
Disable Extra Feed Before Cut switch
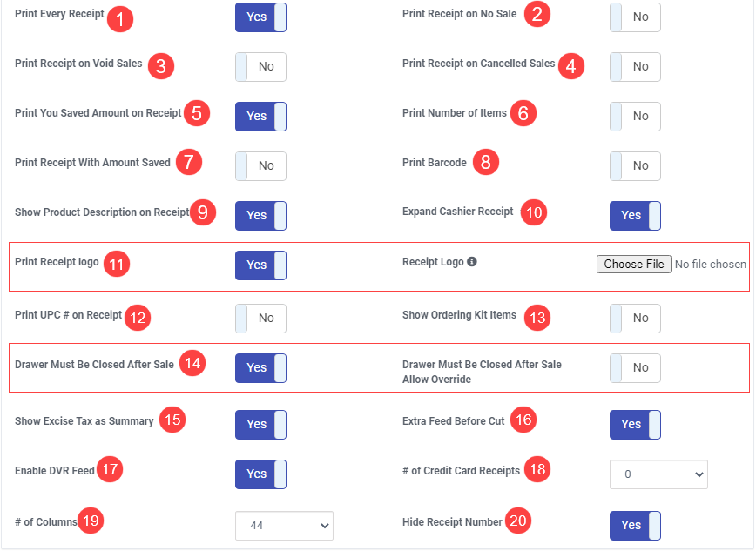click(x=635, y=425)
